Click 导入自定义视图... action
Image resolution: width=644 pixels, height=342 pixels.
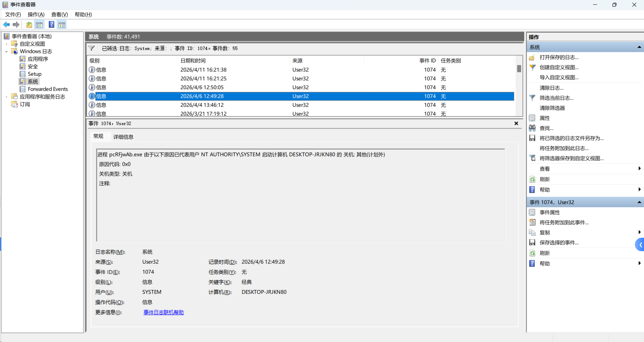click(x=559, y=77)
